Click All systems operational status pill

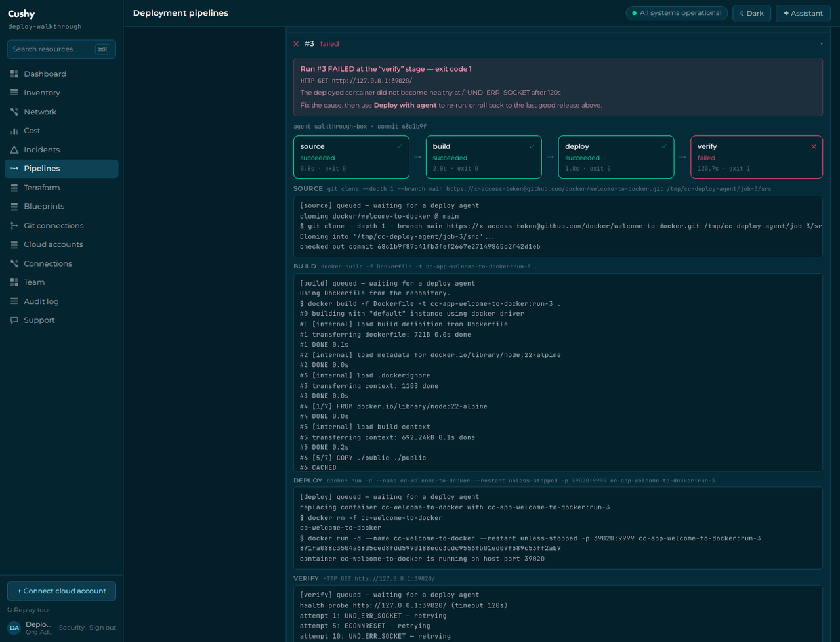pos(677,13)
